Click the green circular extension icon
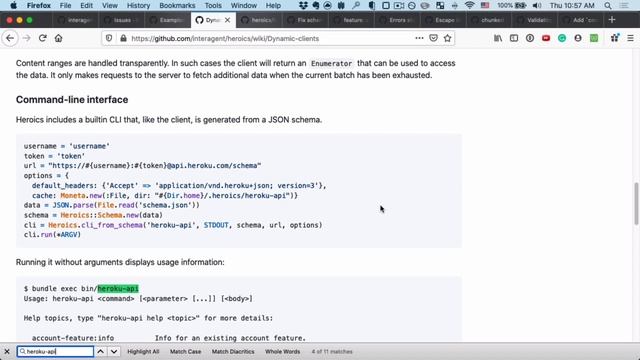Image resolution: width=640 pixels, height=360 pixels. (x=562, y=38)
